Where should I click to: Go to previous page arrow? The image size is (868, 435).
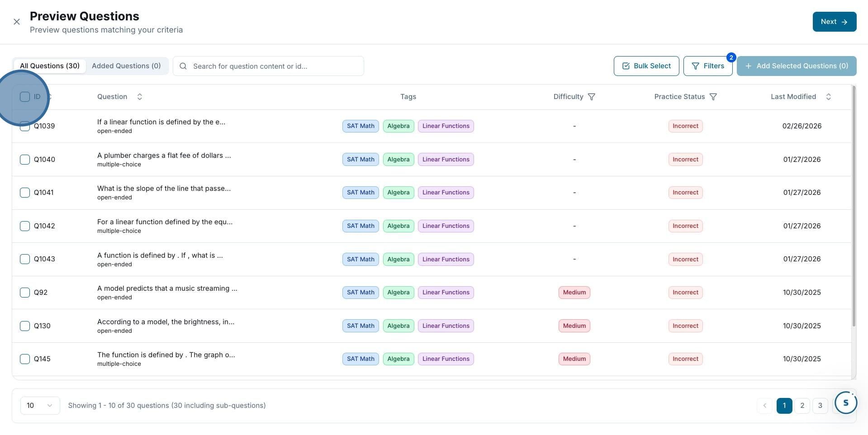point(764,406)
